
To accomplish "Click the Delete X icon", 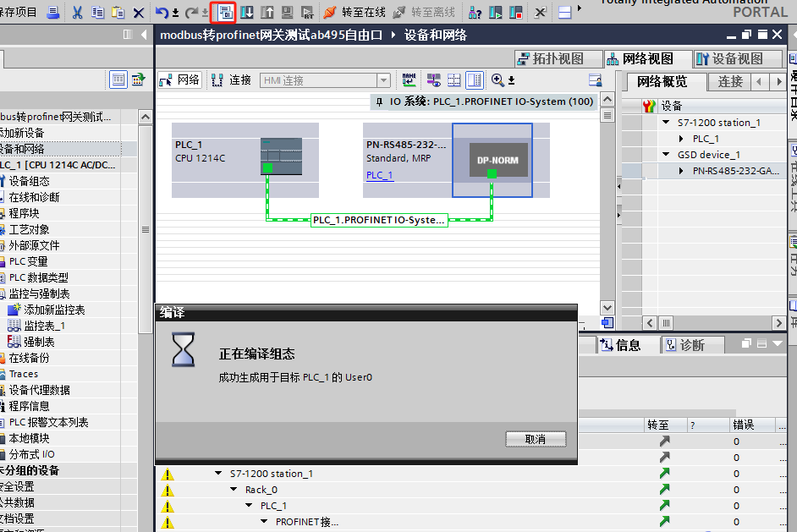I will tap(138, 13).
